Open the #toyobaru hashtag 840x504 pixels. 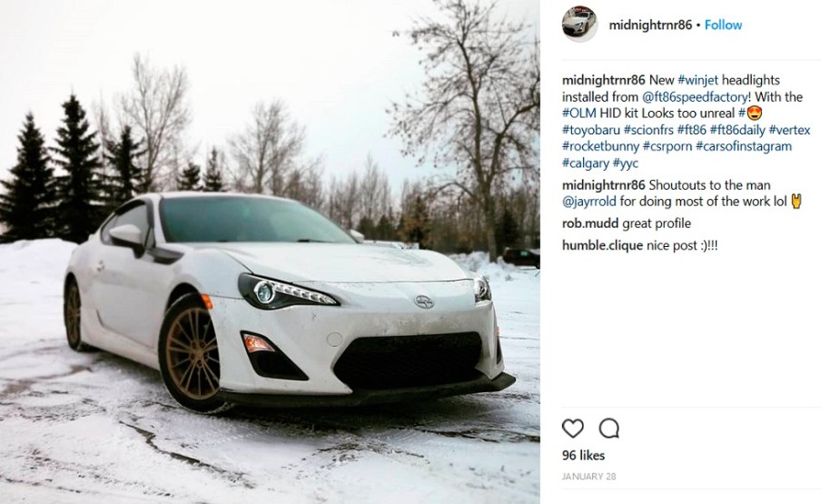[x=591, y=130]
